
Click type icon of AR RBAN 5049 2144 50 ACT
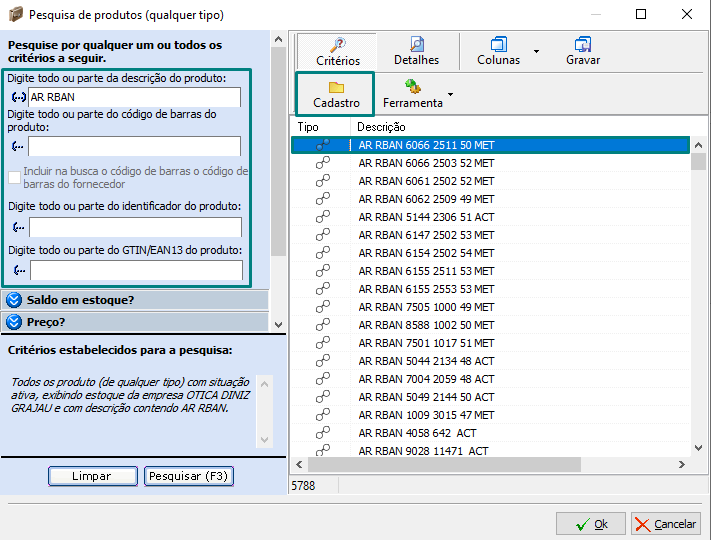(322, 397)
